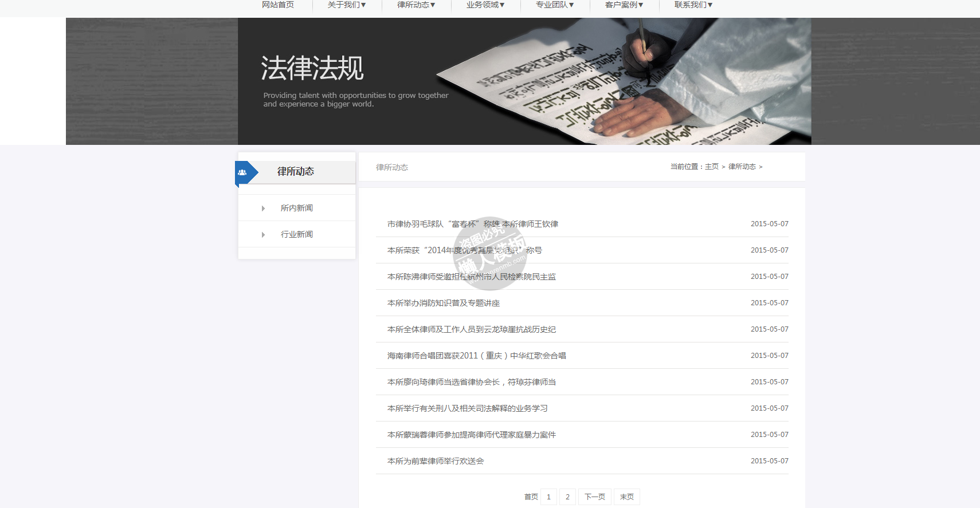The height and width of the screenshot is (508, 980).
Task: Open article 本所为前辈律师举行欢送会
Action: click(436, 461)
